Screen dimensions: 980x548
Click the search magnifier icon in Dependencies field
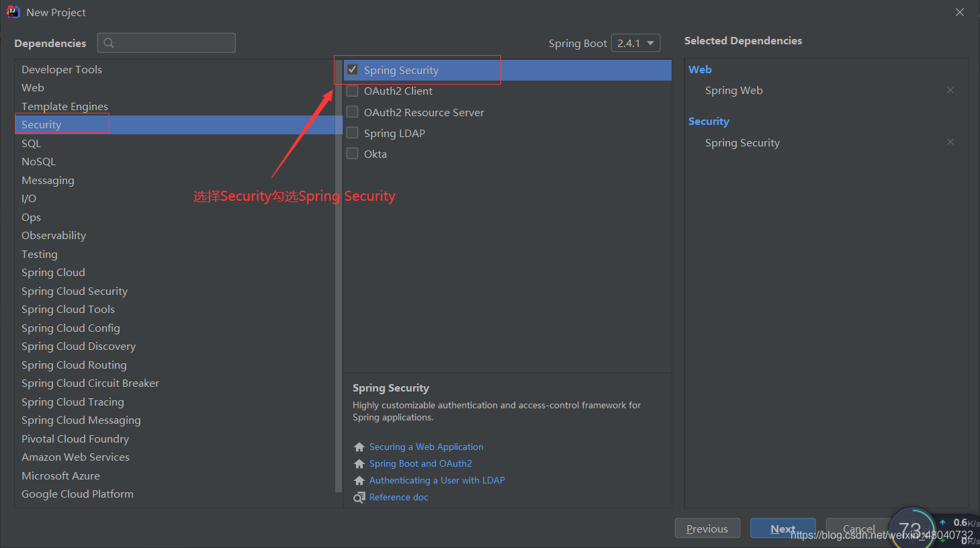[x=109, y=43]
